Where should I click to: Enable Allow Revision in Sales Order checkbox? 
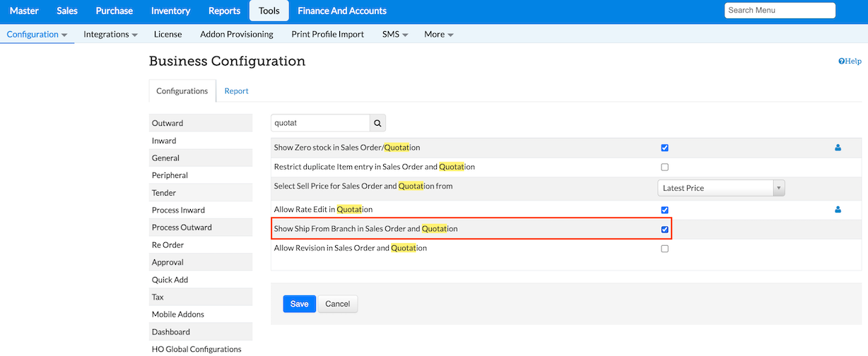point(664,249)
